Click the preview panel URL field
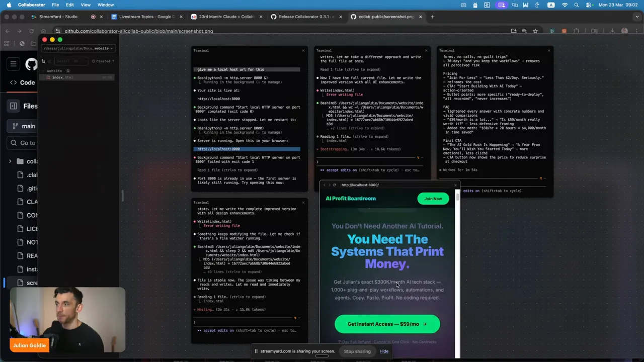This screenshot has height=362, width=644. point(395,185)
